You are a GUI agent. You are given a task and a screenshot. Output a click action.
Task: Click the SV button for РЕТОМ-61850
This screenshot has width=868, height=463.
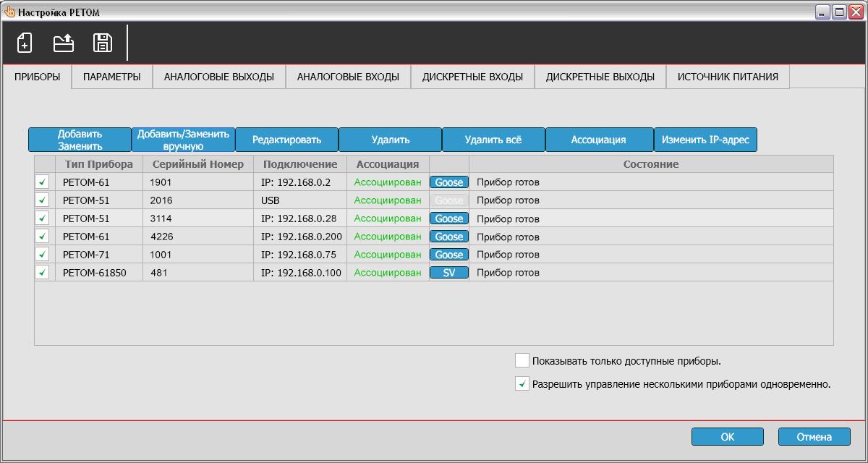(x=449, y=273)
